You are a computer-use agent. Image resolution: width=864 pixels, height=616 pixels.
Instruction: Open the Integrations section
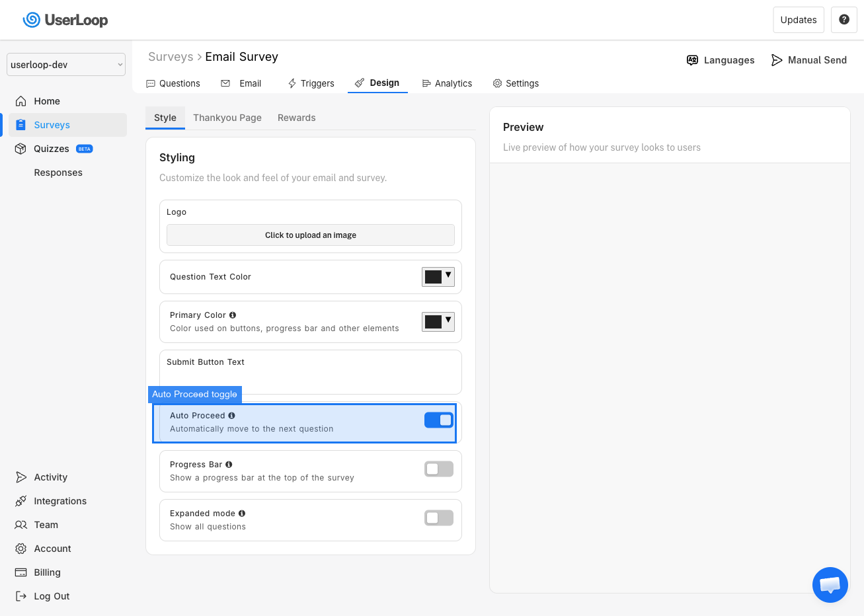pos(60,501)
